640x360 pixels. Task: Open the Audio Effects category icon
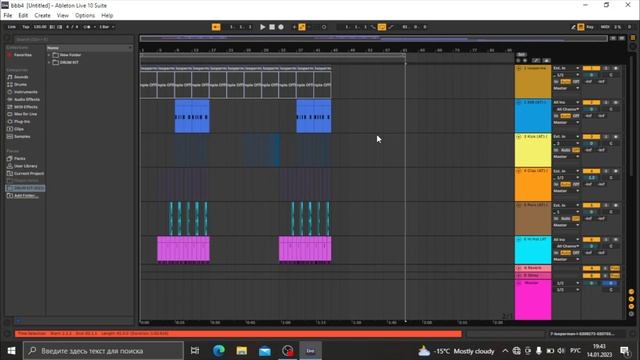10,99
